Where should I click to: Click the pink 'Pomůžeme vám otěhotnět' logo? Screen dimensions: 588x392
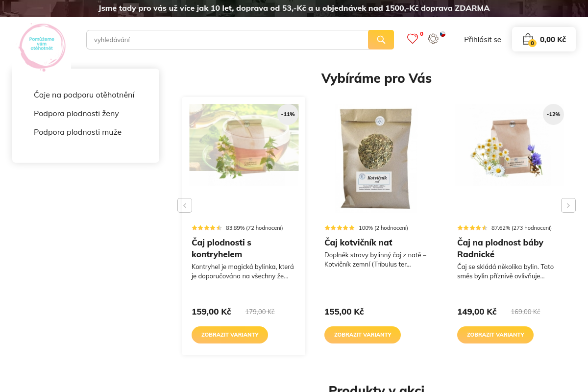42,47
